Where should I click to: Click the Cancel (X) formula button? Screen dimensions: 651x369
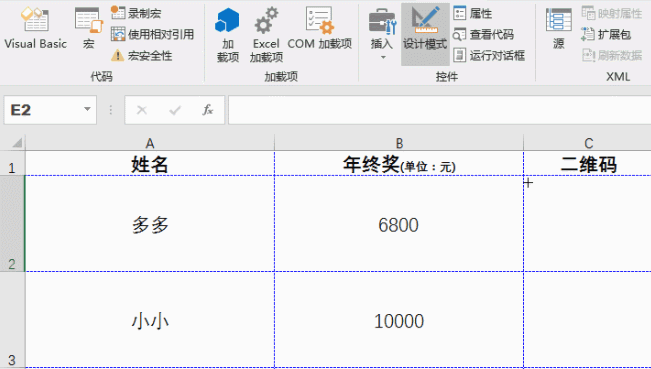[142, 110]
